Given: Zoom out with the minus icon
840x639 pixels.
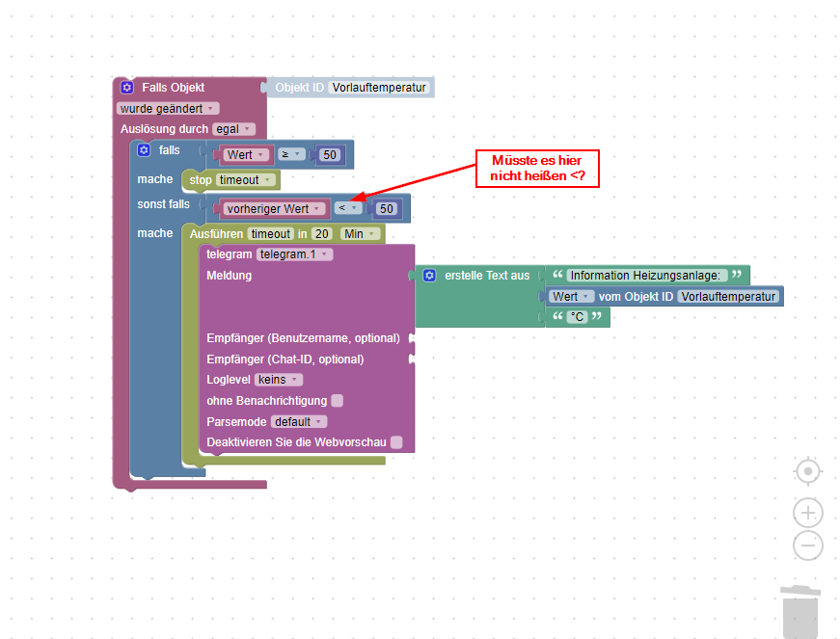Looking at the screenshot, I should coord(808,546).
